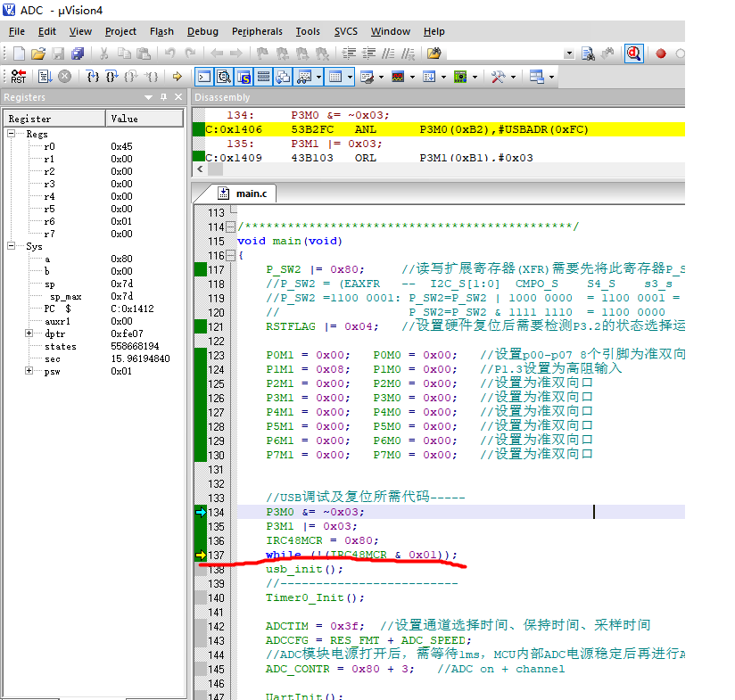Click the IRC48MCR = 0x80 code line
This screenshot has width=735, height=700.
click(x=322, y=540)
